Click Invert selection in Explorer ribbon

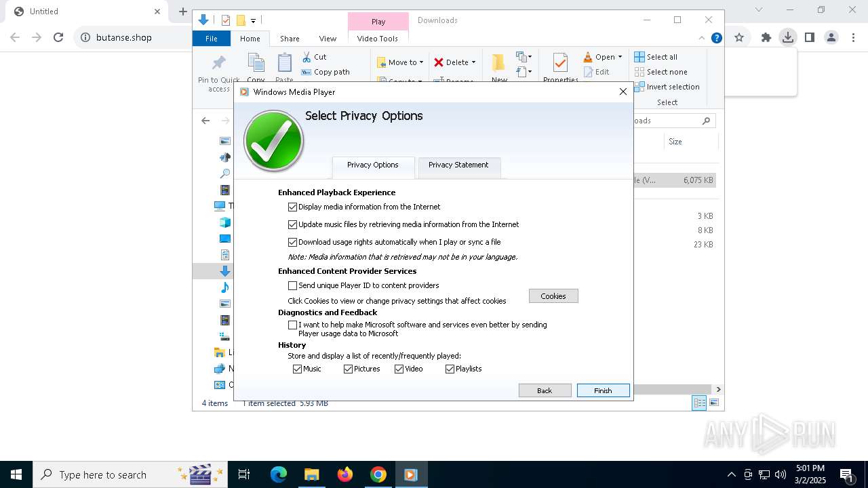point(667,87)
